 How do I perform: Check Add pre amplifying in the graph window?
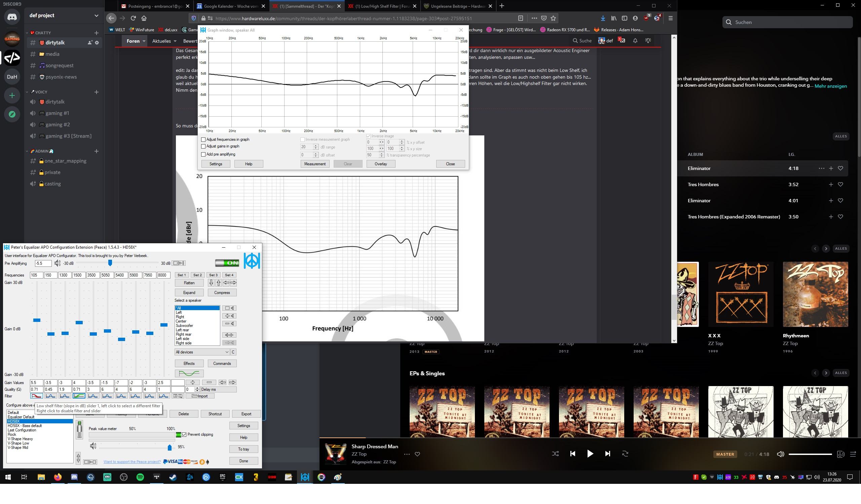tap(203, 154)
